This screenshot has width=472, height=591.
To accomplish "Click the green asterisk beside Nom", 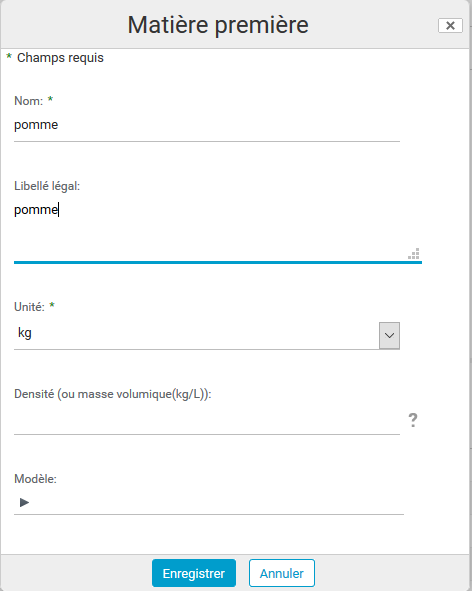I will (x=50, y=100).
